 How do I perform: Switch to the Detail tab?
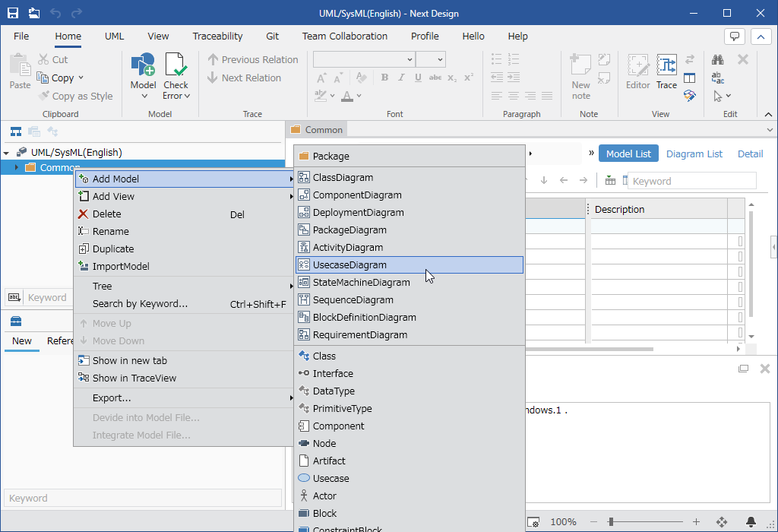[750, 154]
